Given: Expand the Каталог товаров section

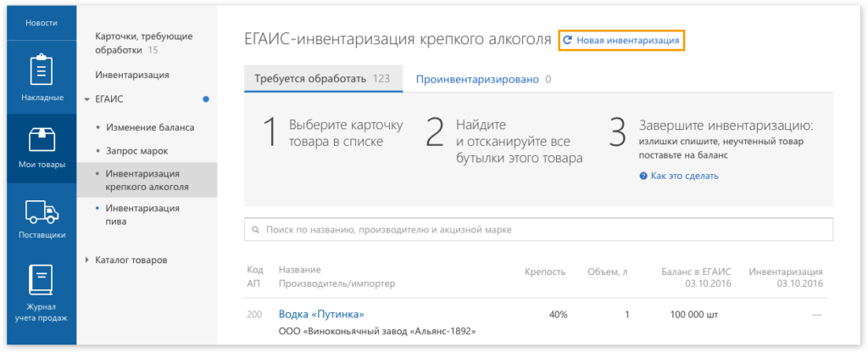Looking at the screenshot, I should 87,260.
